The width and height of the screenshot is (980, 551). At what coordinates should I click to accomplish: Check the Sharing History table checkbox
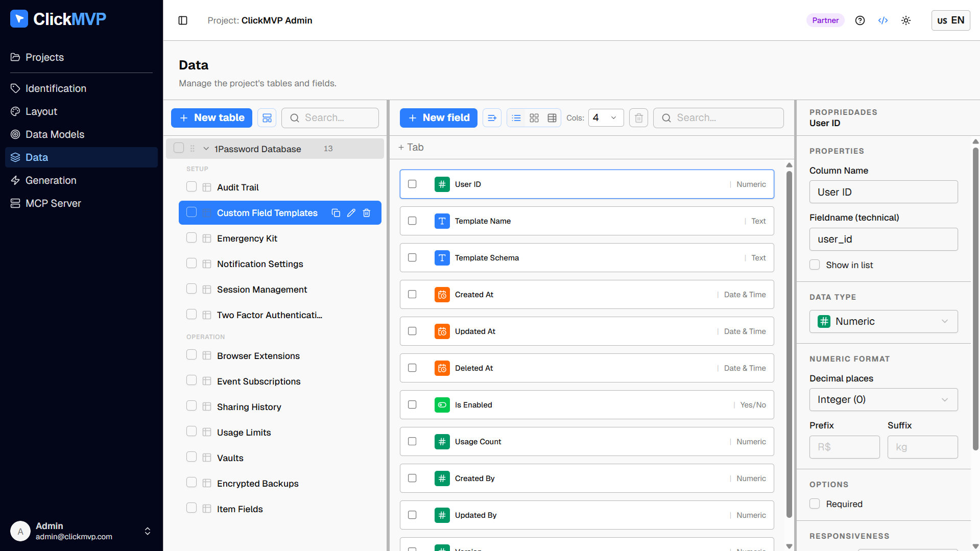pyautogui.click(x=192, y=406)
